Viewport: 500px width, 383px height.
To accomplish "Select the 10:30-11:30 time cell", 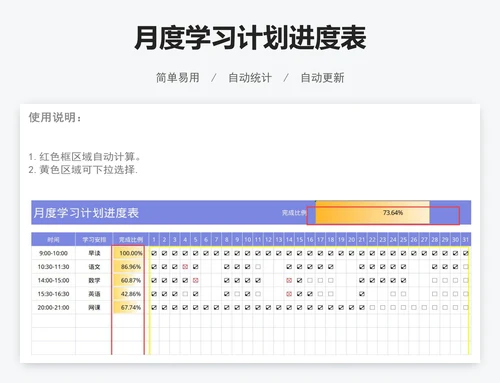I will coord(53,267).
